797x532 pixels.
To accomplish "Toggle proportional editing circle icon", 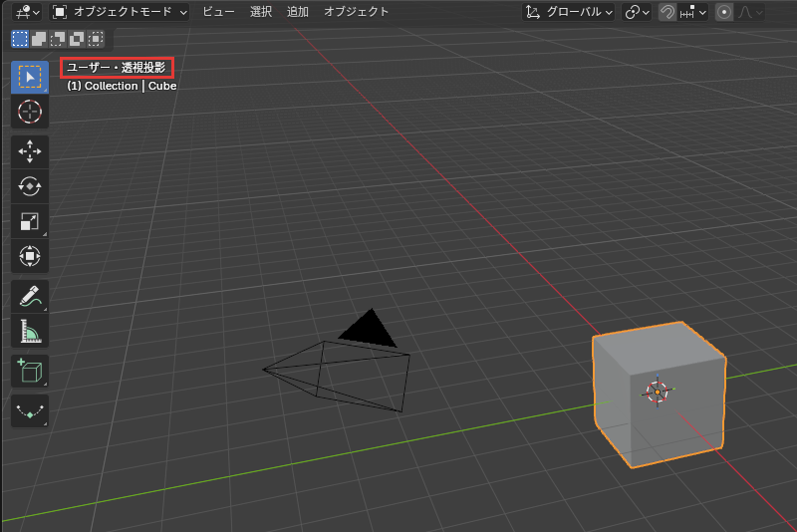I will [724, 12].
